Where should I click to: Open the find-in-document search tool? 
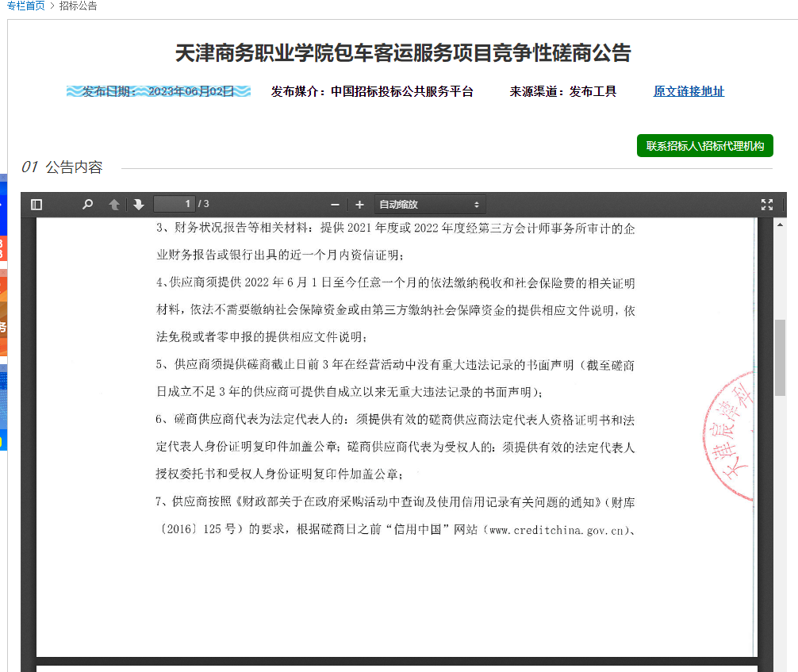click(87, 205)
